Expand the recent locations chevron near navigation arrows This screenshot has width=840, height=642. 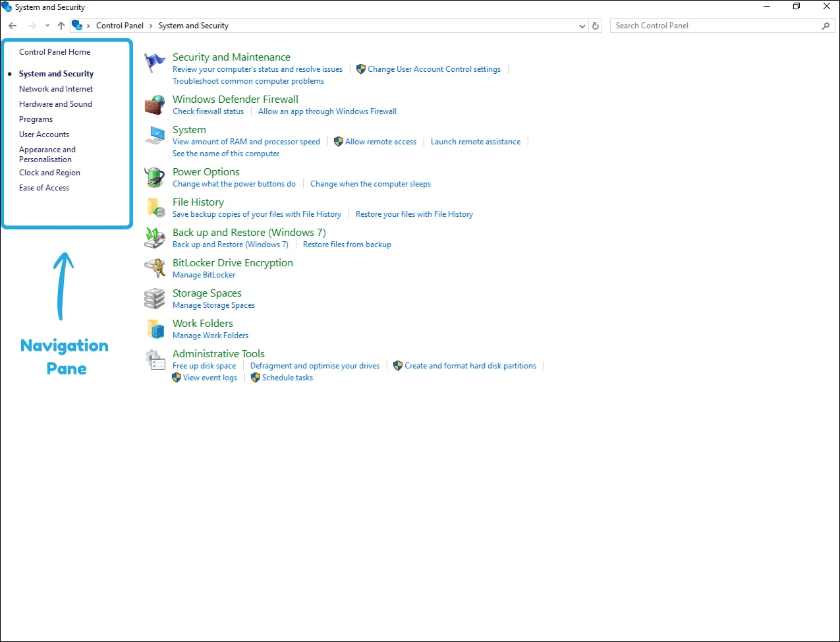(47, 25)
